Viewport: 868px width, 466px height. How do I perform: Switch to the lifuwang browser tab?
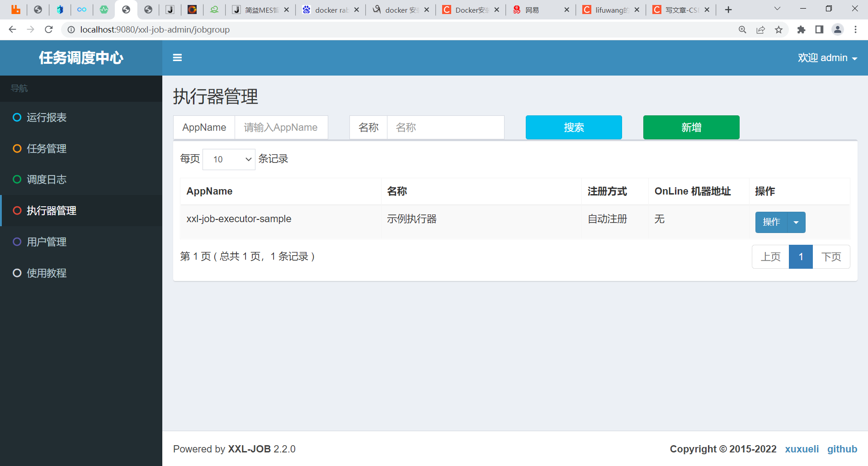[610, 10]
